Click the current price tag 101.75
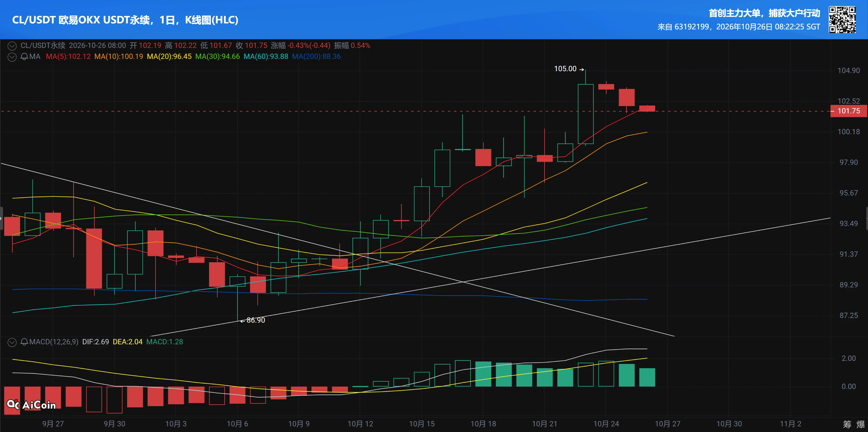The image size is (868, 432). pyautogui.click(x=848, y=111)
